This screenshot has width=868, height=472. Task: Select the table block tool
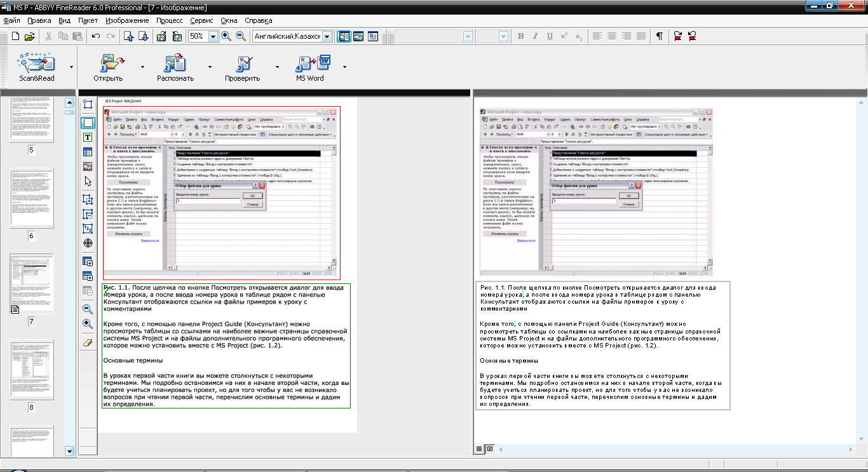click(x=88, y=152)
